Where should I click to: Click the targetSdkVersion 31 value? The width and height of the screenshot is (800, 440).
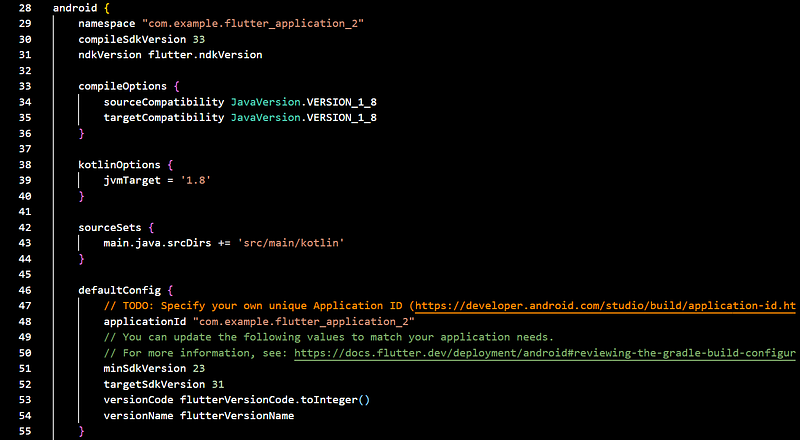[218, 384]
